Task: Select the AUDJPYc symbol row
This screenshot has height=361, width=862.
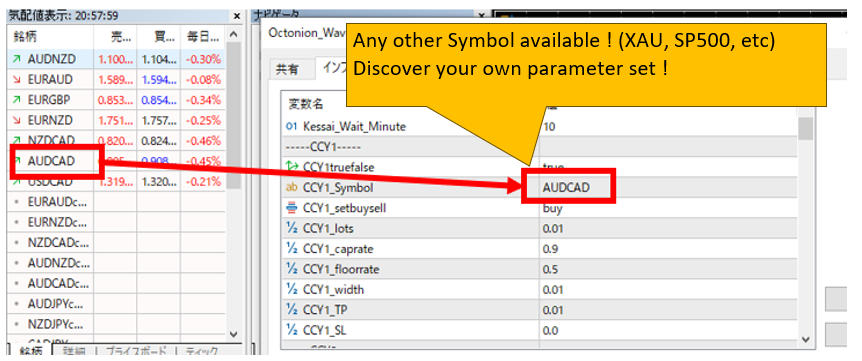Action: pyautogui.click(x=116, y=303)
